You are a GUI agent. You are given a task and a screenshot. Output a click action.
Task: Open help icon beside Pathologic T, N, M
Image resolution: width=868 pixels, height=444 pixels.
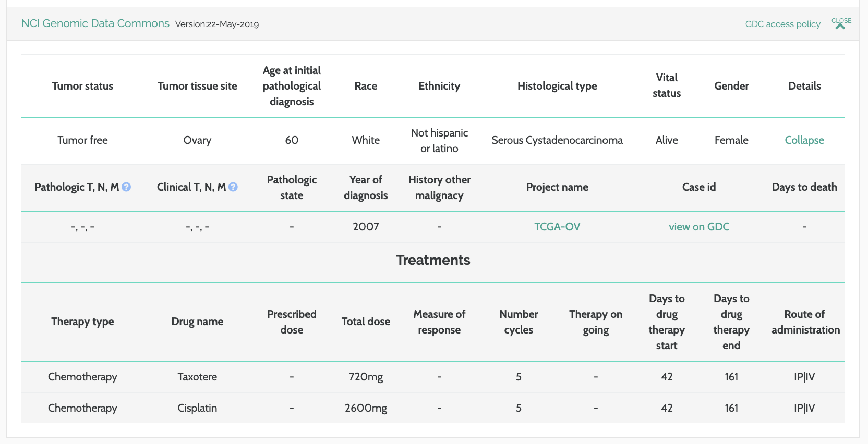126,187
